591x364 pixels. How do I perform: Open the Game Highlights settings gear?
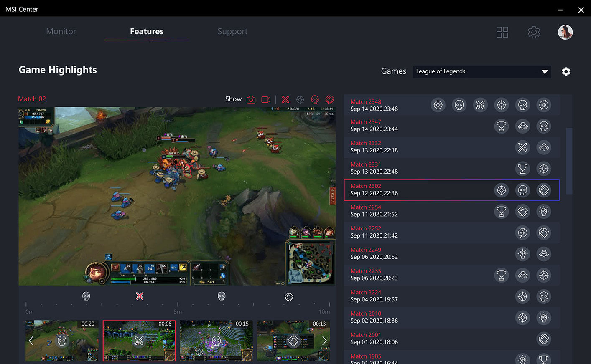point(566,72)
